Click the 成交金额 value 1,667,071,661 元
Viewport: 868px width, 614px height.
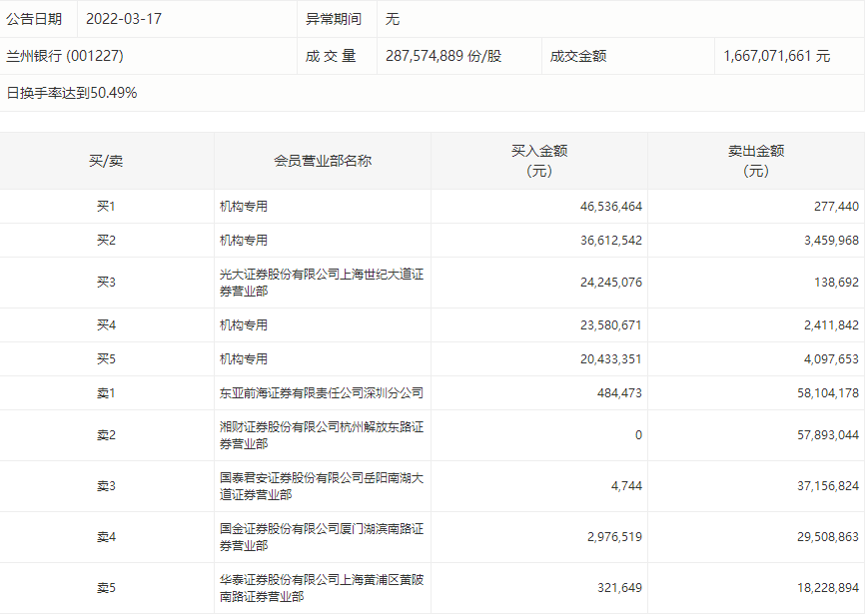(x=776, y=56)
